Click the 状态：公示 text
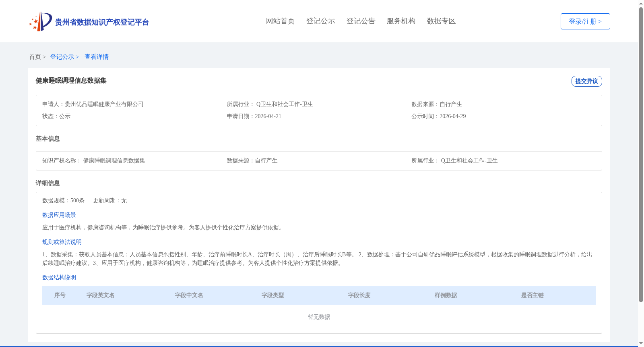 [56, 116]
